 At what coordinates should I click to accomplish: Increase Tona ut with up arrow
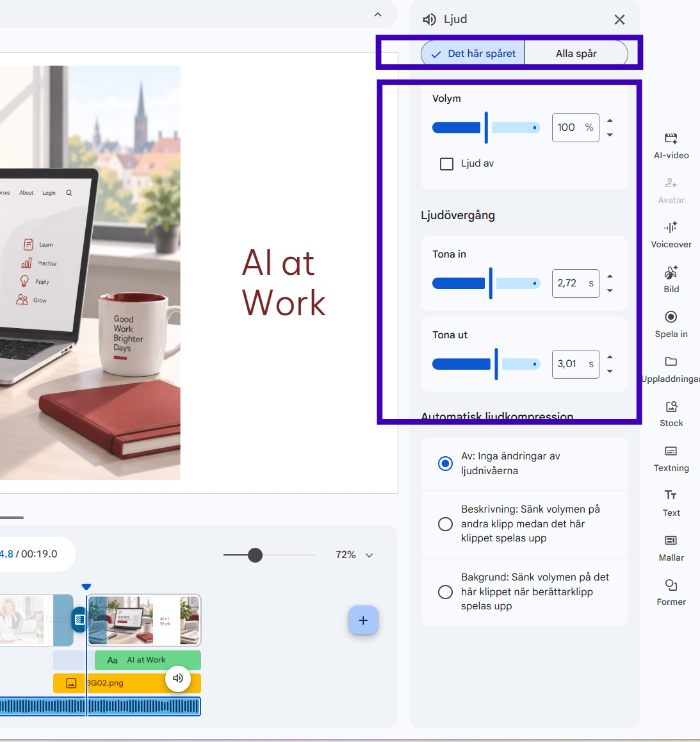click(610, 357)
